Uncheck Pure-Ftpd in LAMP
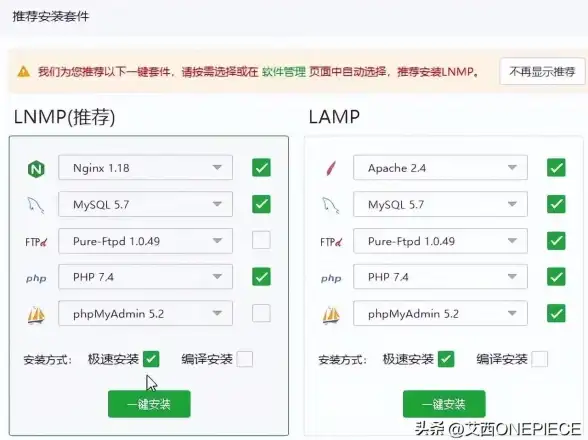Screen dimensions: 588x440 pos(556,240)
